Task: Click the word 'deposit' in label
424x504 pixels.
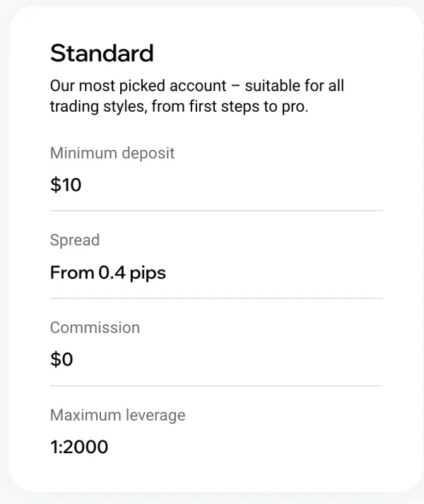Action: click(148, 153)
